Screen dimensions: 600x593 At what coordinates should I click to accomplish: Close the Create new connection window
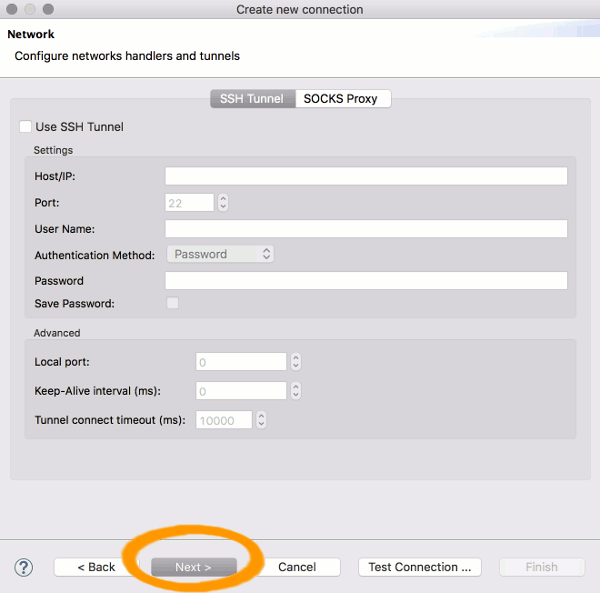[12, 9]
